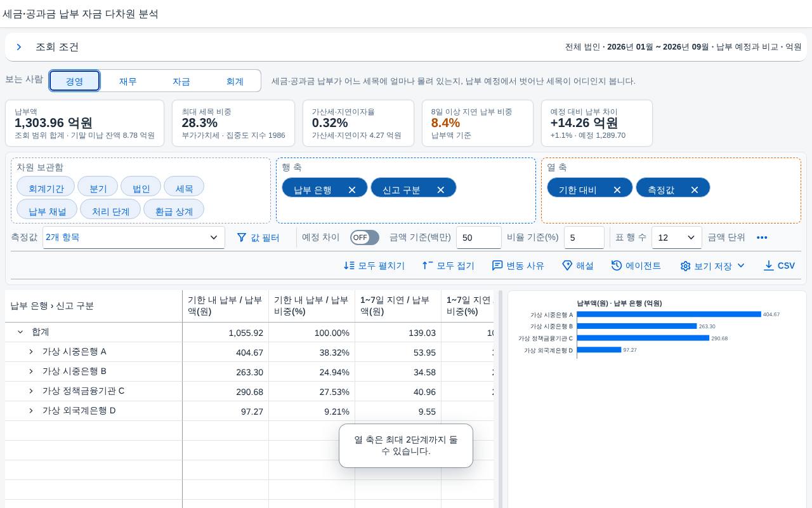Download the CSV export

click(779, 265)
